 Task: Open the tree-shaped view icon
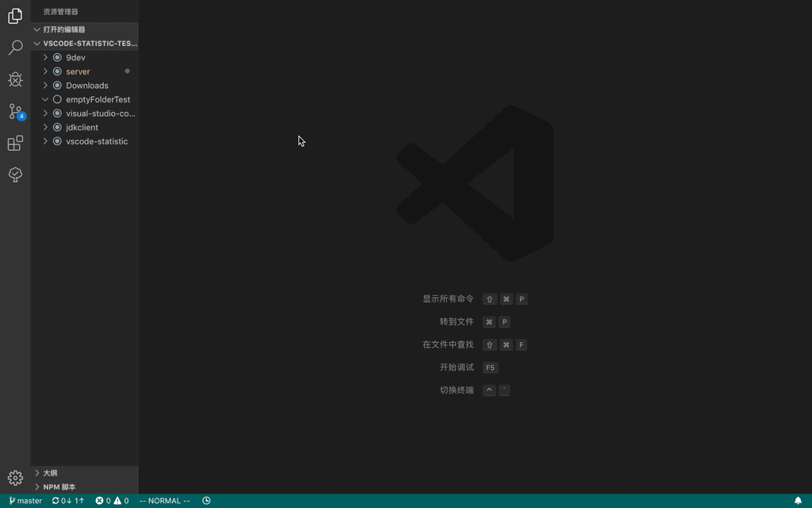click(15, 174)
